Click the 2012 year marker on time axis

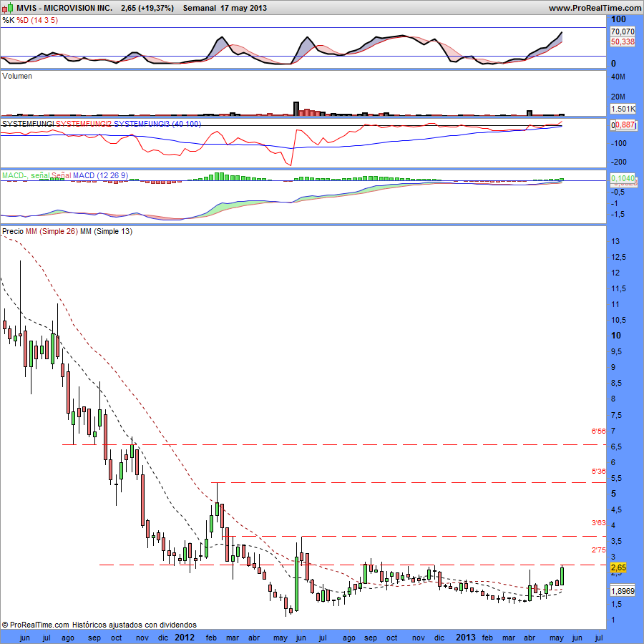185,638
